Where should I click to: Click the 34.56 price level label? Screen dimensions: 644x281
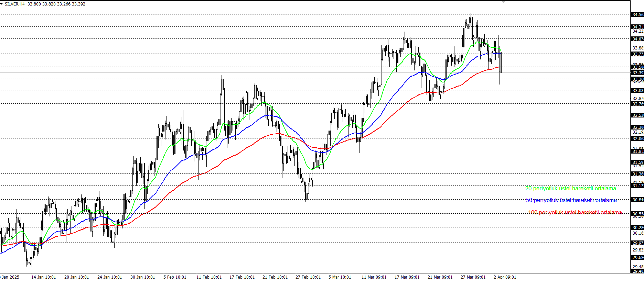[637, 14]
